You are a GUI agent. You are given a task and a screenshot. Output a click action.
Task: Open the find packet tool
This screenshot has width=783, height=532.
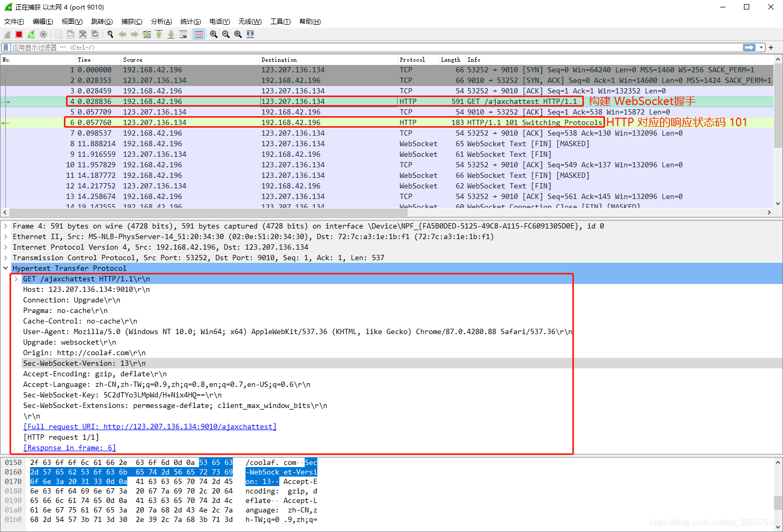[x=110, y=34]
